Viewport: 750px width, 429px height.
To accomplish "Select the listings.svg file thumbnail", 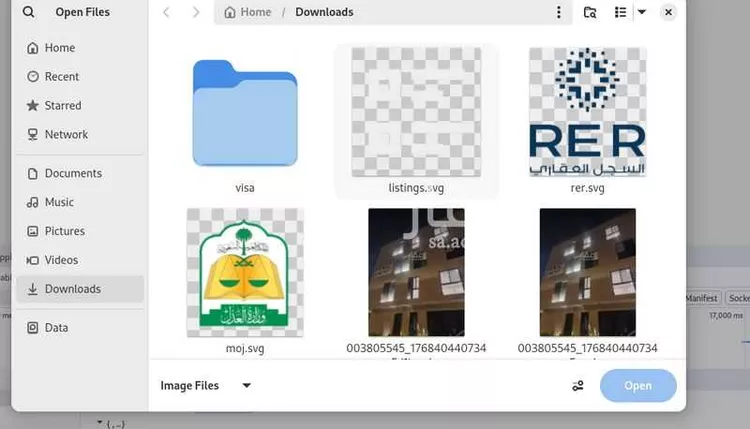I will coord(416,112).
